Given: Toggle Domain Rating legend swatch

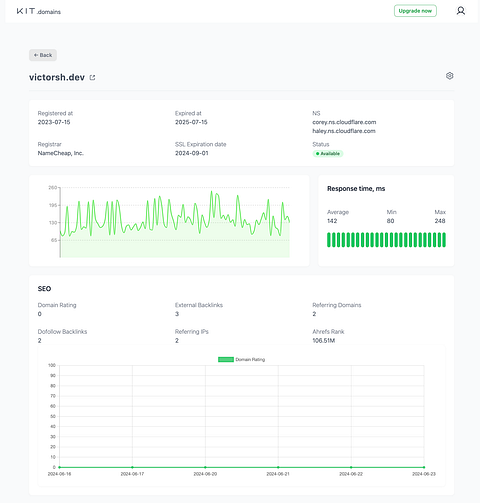Looking at the screenshot, I should pyautogui.click(x=226, y=359).
